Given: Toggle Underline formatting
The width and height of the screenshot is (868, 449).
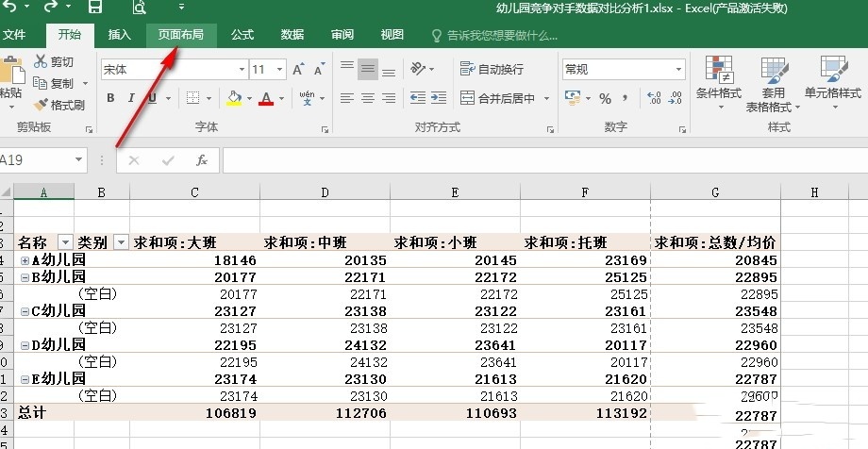Looking at the screenshot, I should [152, 98].
